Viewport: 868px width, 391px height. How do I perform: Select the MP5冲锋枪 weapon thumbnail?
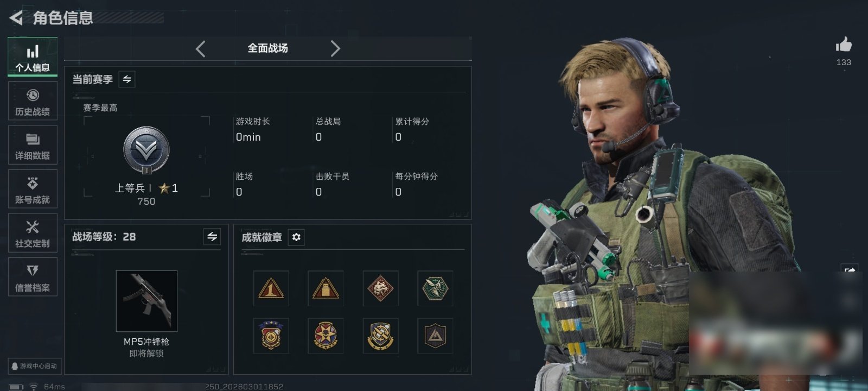[146, 301]
